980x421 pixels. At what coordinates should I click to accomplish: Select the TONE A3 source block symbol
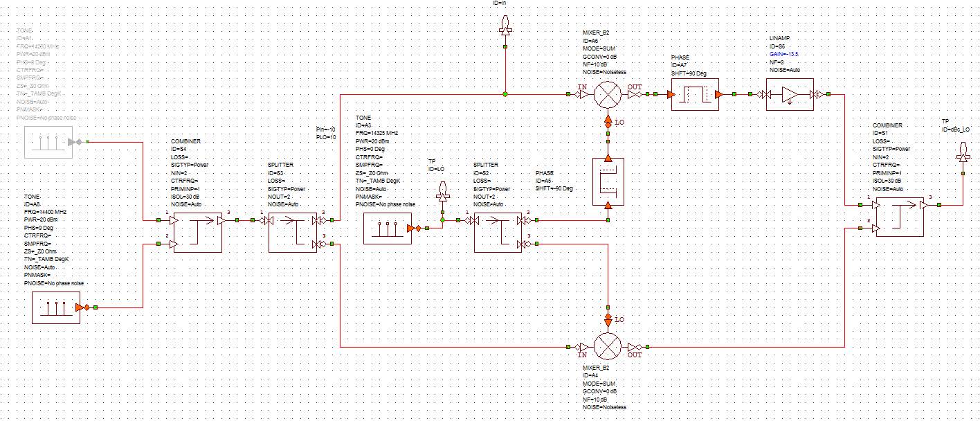[x=388, y=229]
